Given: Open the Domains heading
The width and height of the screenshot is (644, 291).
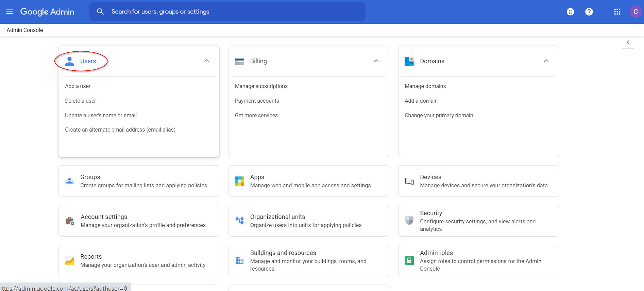Looking at the screenshot, I should click(x=432, y=61).
